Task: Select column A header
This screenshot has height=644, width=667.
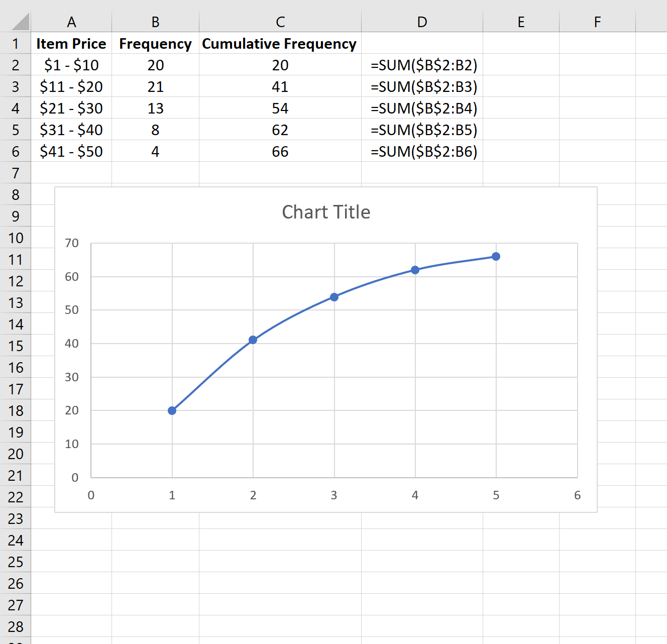Action: [71, 22]
